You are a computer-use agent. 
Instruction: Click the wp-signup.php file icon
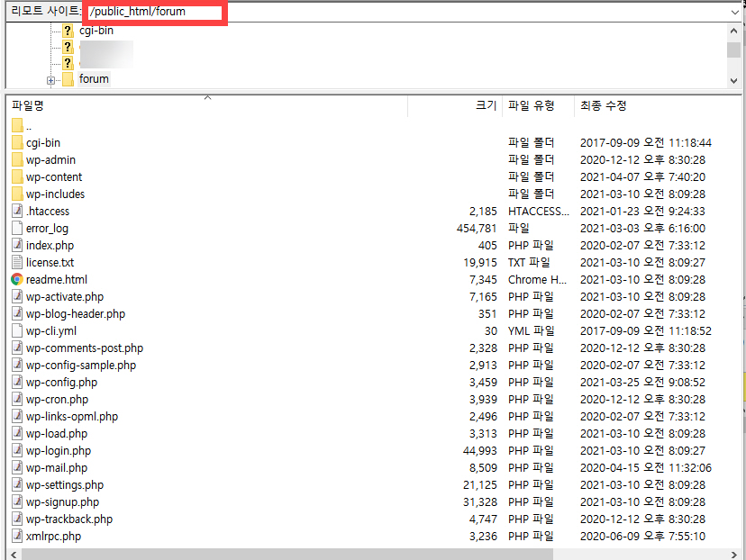17,501
